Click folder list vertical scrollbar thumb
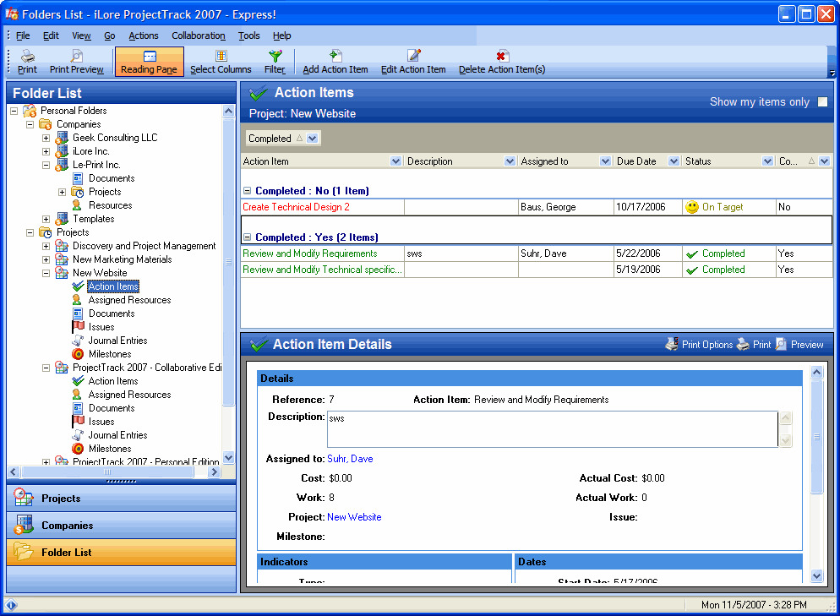Image resolution: width=840 pixels, height=616 pixels. click(228, 263)
